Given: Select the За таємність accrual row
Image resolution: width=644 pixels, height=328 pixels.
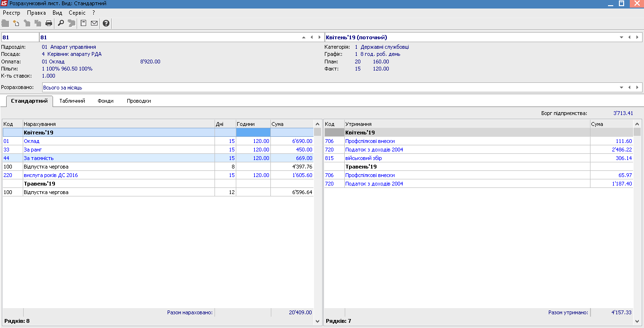Looking at the screenshot, I should [x=158, y=158].
